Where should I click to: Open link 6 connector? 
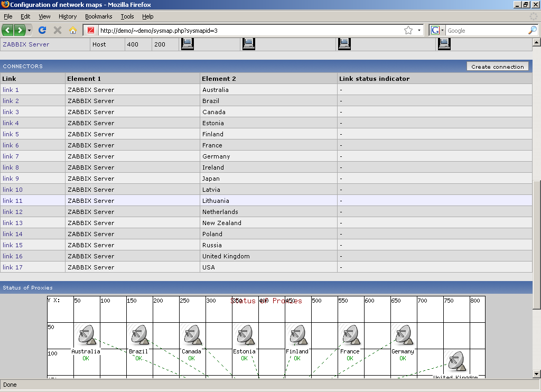pyautogui.click(x=11, y=145)
